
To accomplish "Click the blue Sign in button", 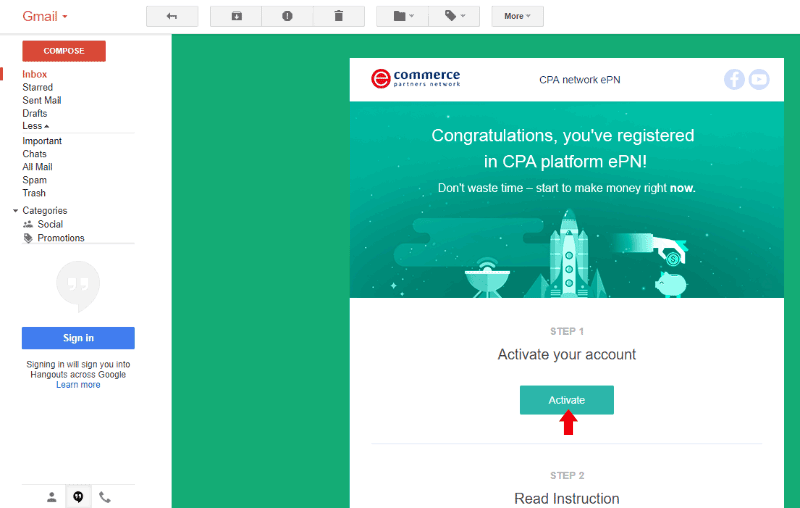I will click(78, 338).
